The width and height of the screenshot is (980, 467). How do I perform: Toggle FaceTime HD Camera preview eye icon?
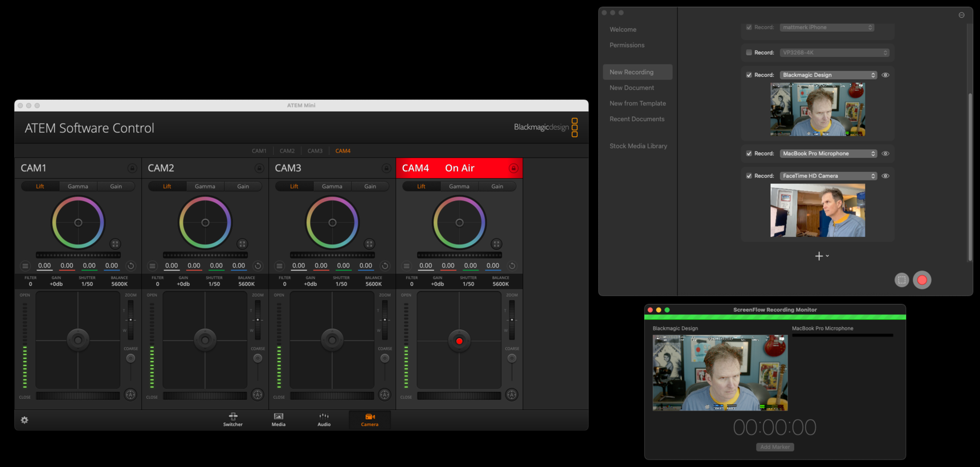885,175
